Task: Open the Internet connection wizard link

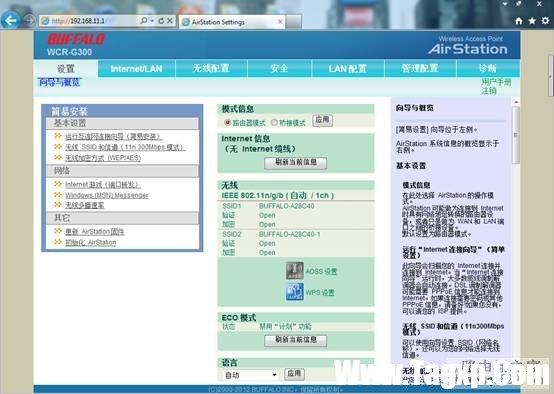Action: [114, 136]
